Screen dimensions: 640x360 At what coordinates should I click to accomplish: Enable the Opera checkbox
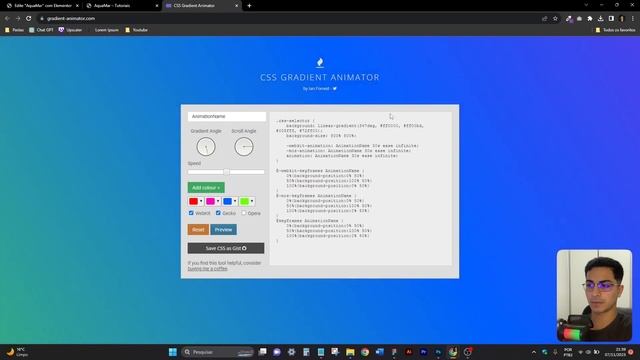point(244,213)
